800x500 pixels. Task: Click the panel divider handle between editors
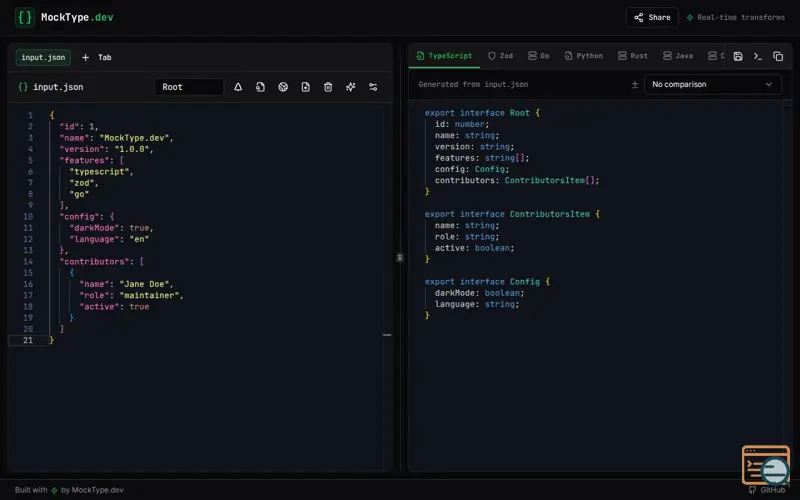pyautogui.click(x=400, y=258)
